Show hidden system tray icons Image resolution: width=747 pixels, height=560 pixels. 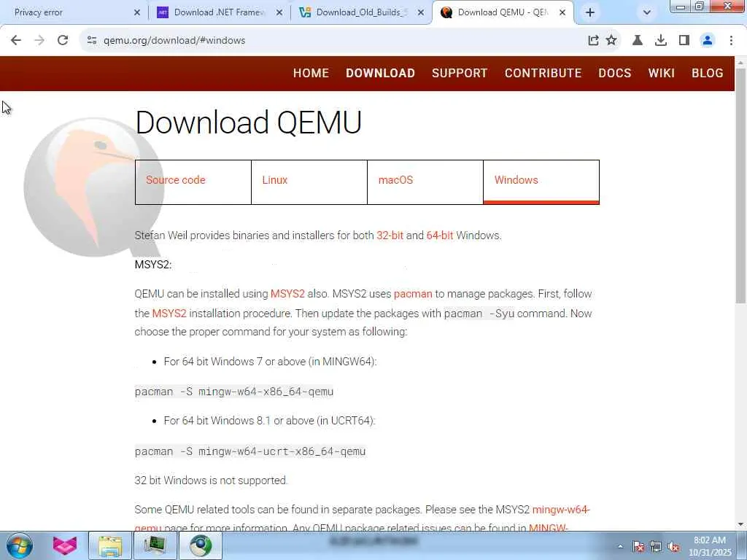pyautogui.click(x=620, y=547)
